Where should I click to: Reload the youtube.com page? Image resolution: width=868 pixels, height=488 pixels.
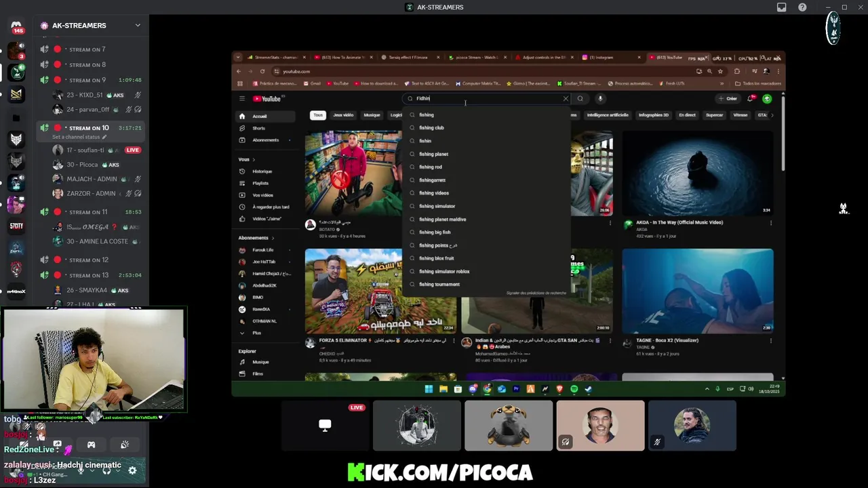tap(262, 71)
